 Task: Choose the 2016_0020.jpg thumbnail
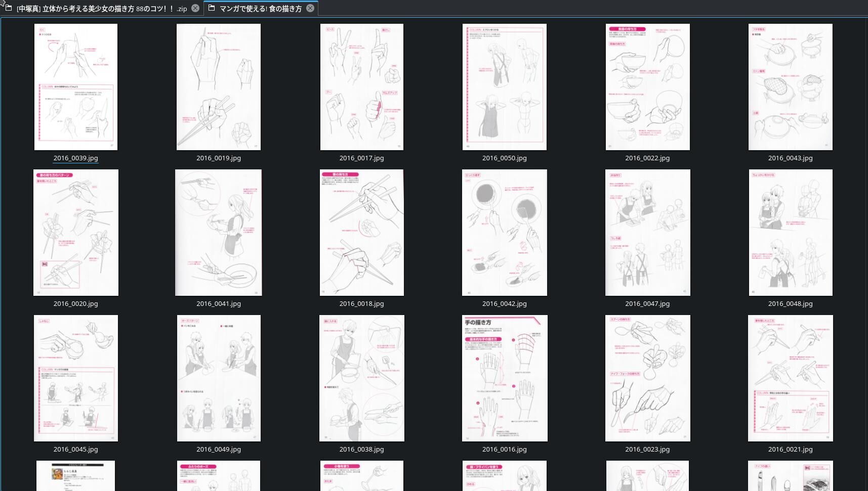76,233
